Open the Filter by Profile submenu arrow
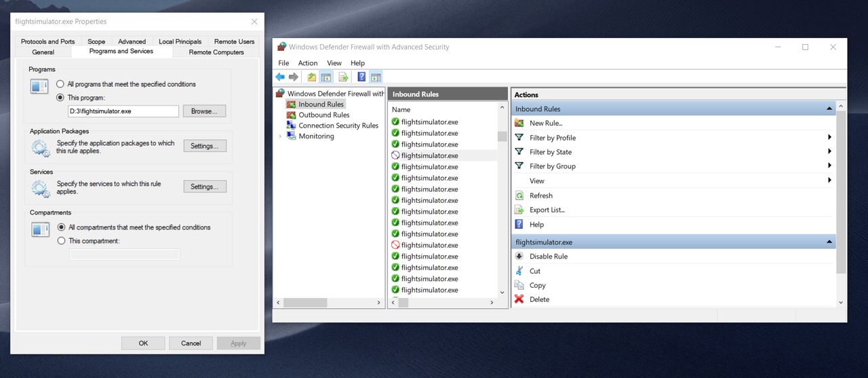 [830, 137]
